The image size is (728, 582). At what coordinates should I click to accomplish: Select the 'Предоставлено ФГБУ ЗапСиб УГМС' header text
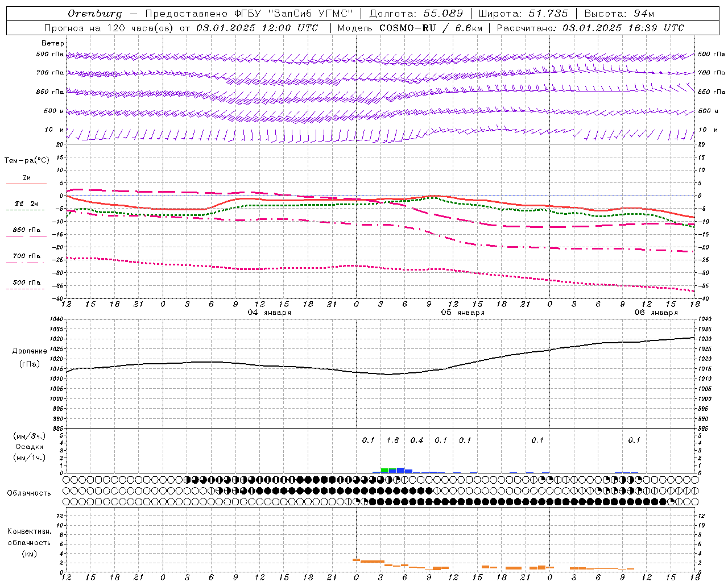249,14
